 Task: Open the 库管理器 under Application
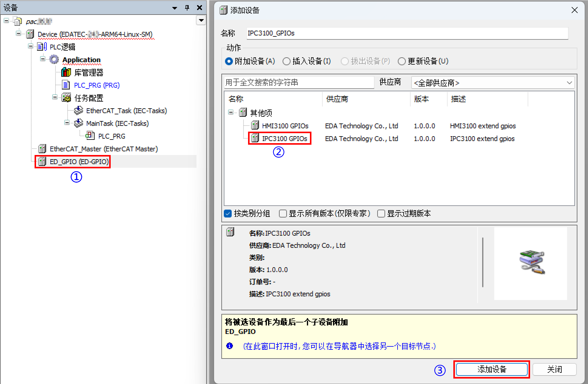coord(89,72)
